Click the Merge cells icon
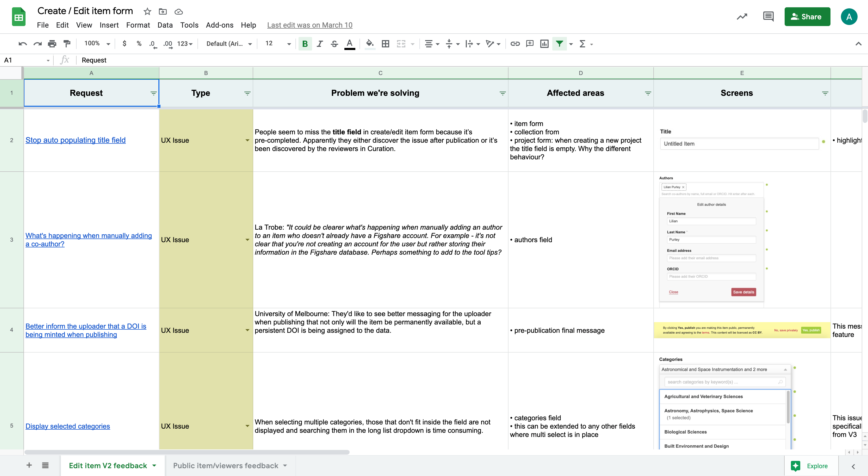868x476 pixels. 401,44
